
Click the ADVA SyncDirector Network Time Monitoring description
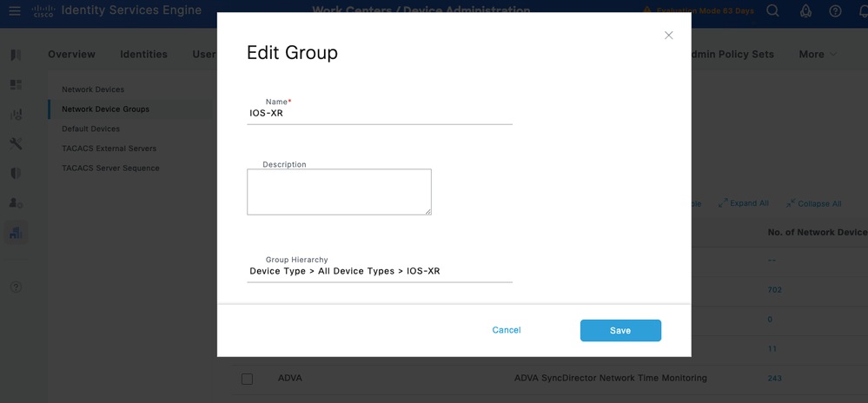(x=611, y=378)
